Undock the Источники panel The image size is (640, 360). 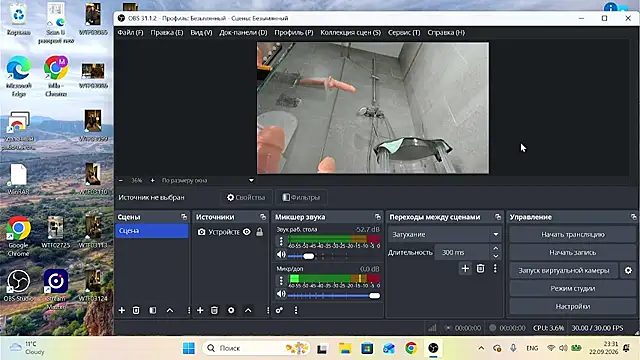(x=263, y=217)
